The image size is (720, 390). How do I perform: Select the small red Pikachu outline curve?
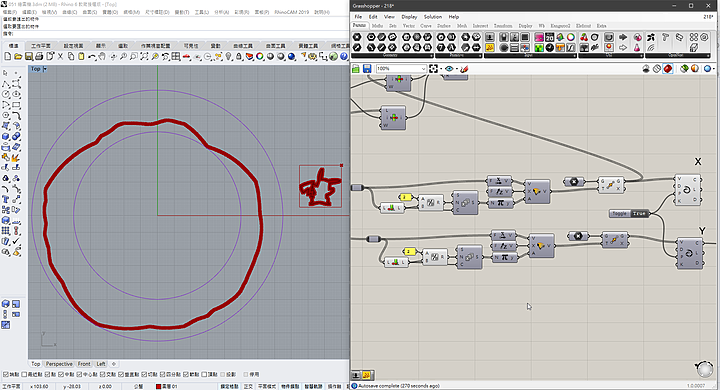point(320,187)
